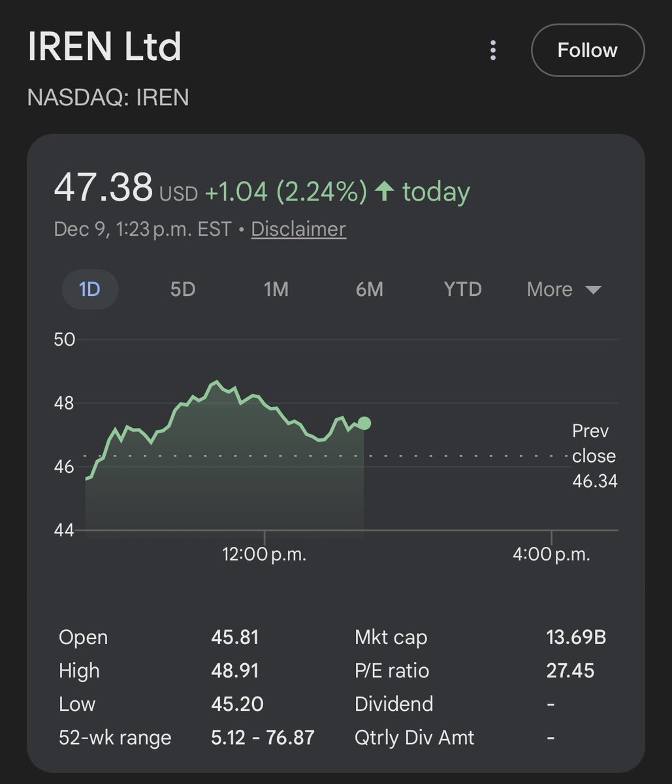Image resolution: width=672 pixels, height=784 pixels.
Task: Click the Low value 45.20
Action: tap(237, 704)
